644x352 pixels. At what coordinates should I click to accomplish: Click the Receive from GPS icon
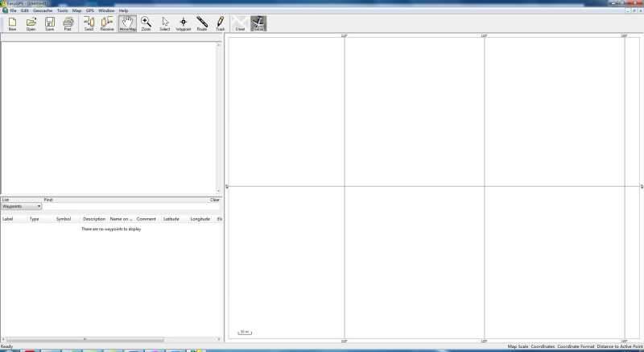(x=107, y=23)
